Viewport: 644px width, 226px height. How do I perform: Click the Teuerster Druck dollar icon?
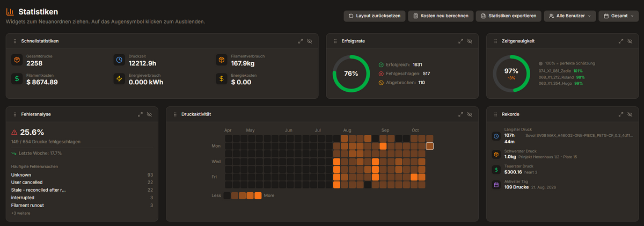click(x=496, y=170)
